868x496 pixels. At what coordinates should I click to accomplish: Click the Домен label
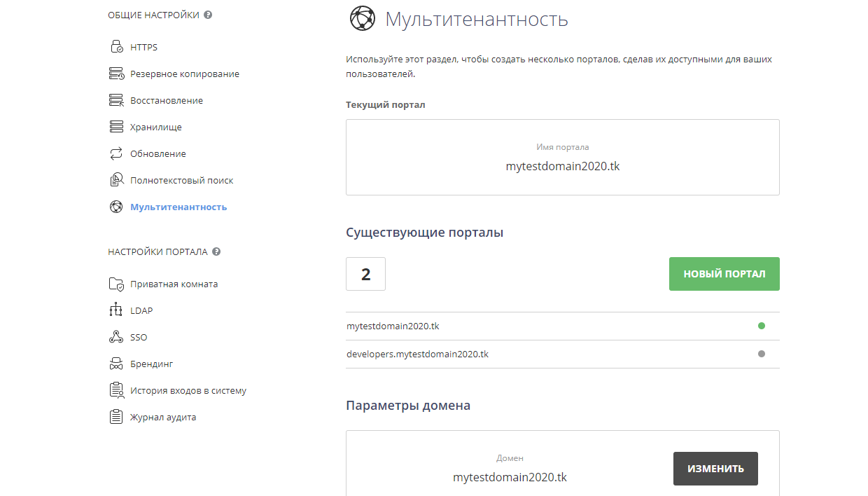click(x=510, y=458)
